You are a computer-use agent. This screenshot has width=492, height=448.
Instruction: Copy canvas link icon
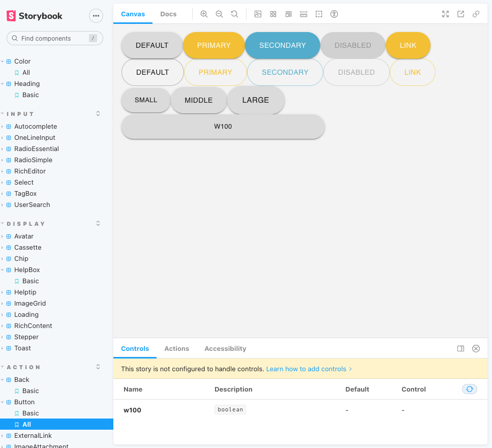click(x=476, y=14)
